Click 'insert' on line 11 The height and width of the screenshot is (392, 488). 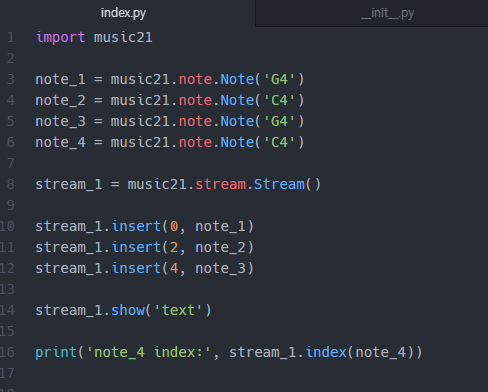[136, 247]
